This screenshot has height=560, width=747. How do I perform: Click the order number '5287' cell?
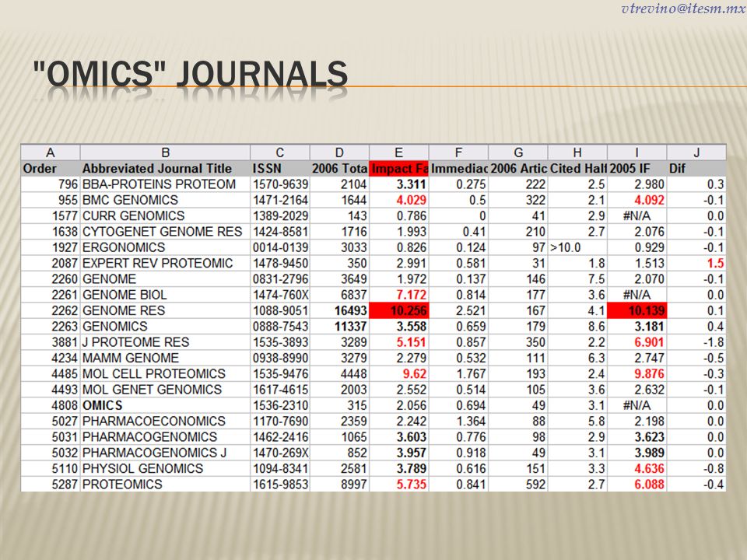tap(51, 484)
